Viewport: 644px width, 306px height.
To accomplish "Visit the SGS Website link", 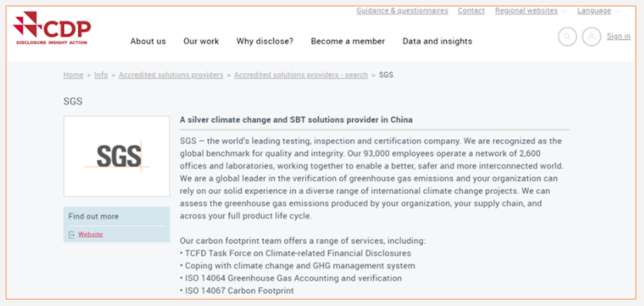I will [90, 234].
